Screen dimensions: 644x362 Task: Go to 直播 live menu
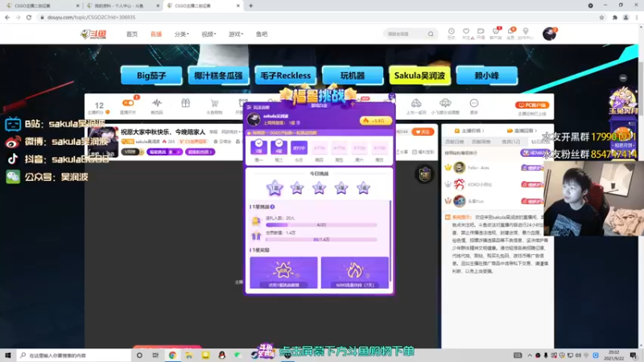156,34
